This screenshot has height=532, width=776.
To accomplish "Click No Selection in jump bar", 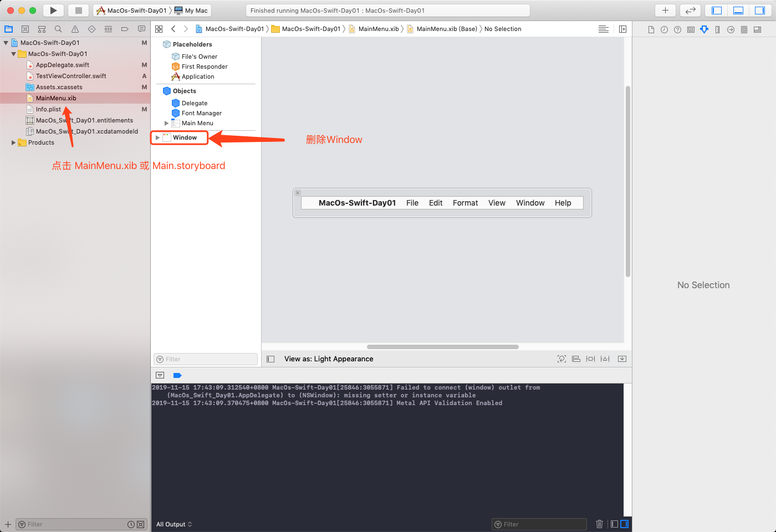I will click(503, 29).
